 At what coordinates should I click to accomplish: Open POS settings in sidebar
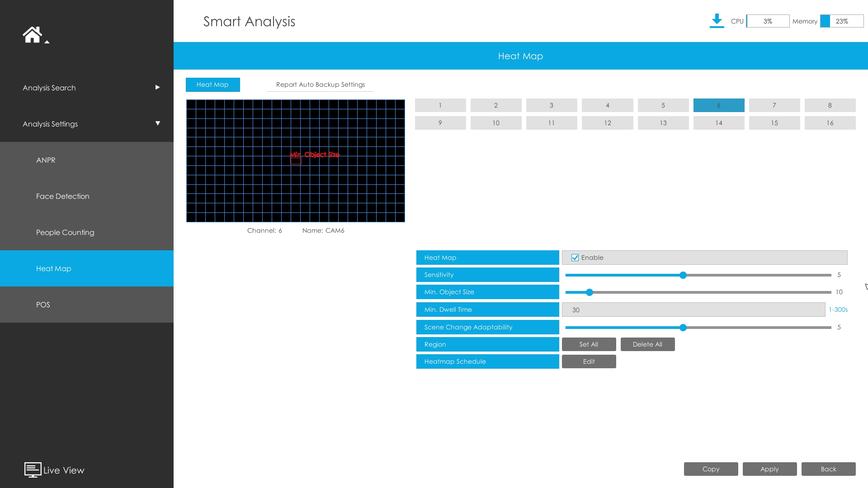[x=87, y=305]
